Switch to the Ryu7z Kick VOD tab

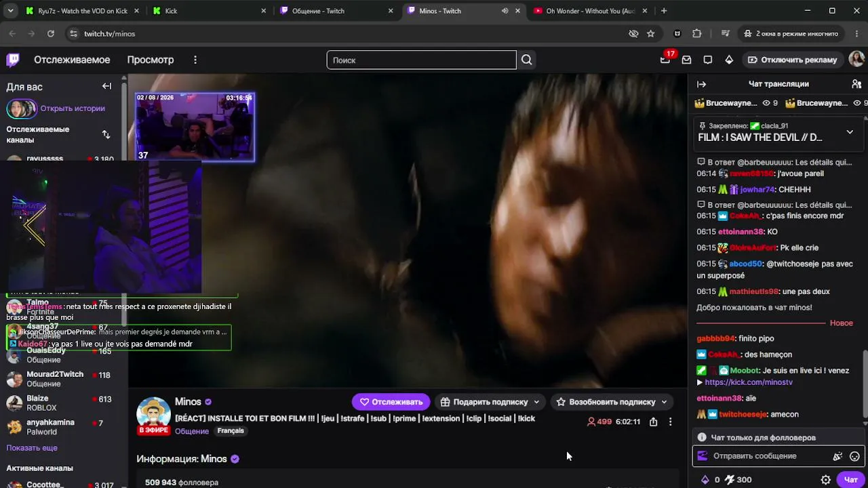[81, 11]
